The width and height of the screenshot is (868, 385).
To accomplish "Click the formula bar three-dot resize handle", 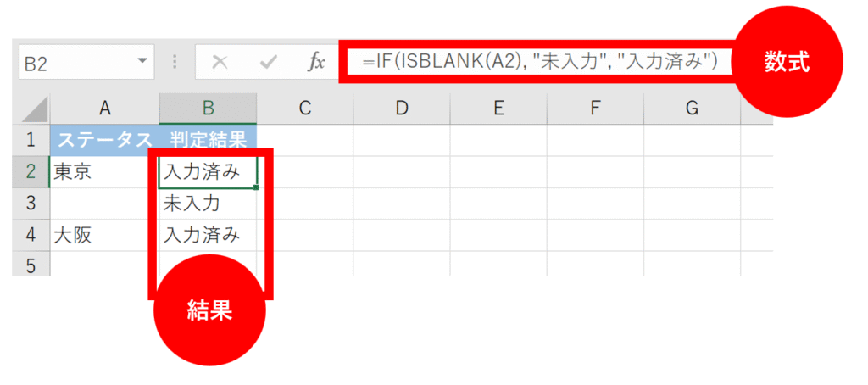I will [x=175, y=62].
